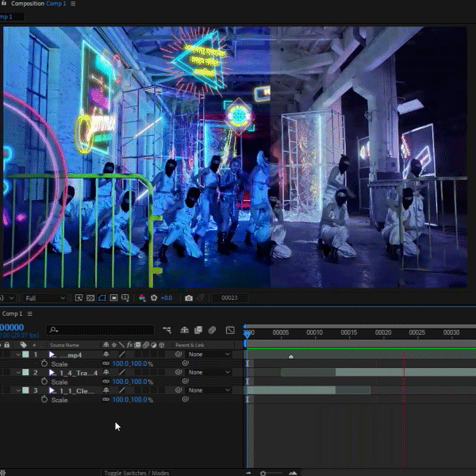Open layer 3 parent None dropdown
Screen dimensions: 476x476
[209, 390]
